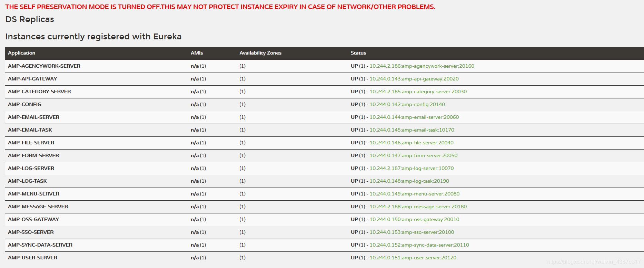The height and width of the screenshot is (268, 644).
Task: Click the red self preservation mode warning
Action: [x=220, y=7]
